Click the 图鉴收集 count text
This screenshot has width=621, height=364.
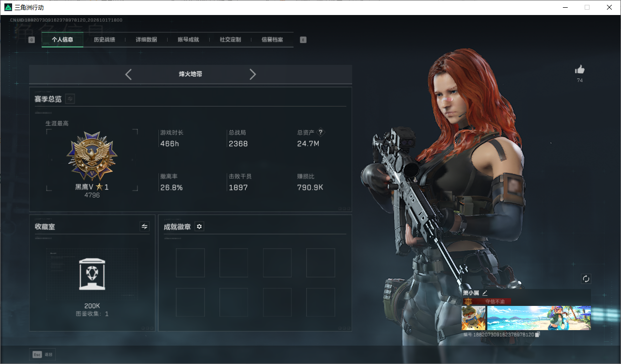coord(92,314)
